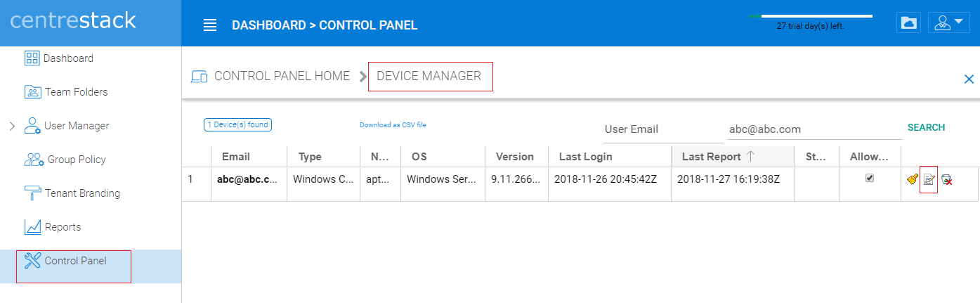This screenshot has height=303, width=980.
Task: Click the Control Panel wrench icon
Action: 32,261
